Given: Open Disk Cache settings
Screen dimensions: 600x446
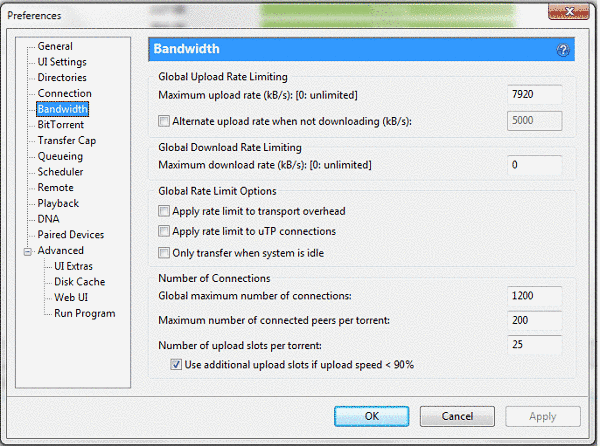Looking at the screenshot, I should pyautogui.click(x=80, y=282).
